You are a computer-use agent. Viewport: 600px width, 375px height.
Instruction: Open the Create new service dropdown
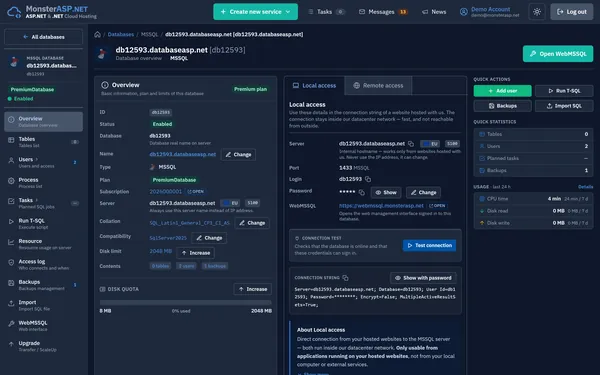(255, 12)
